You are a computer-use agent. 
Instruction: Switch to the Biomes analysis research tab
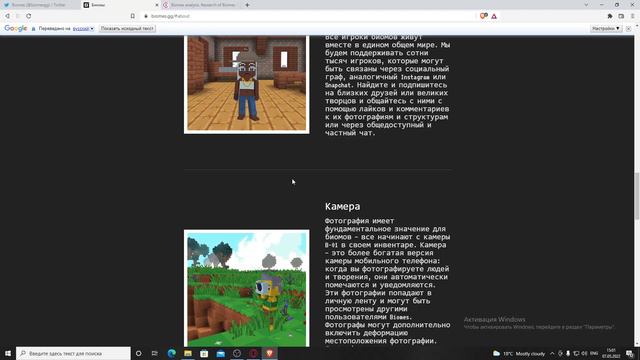click(x=200, y=5)
